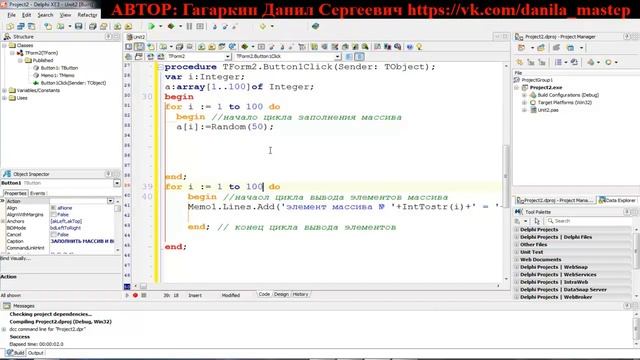Open the TForm2.Button1Click method combo box
The height and width of the screenshot is (360, 640).
288,57
